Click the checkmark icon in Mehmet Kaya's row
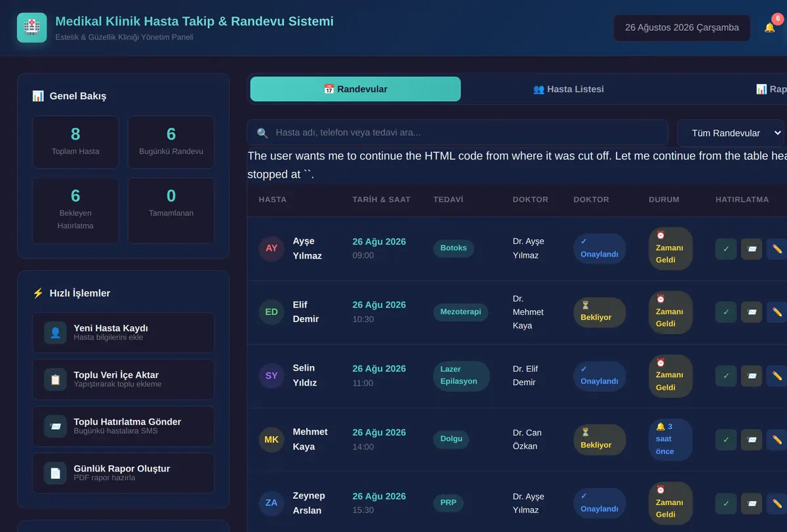The width and height of the screenshot is (787, 532). [x=726, y=440]
